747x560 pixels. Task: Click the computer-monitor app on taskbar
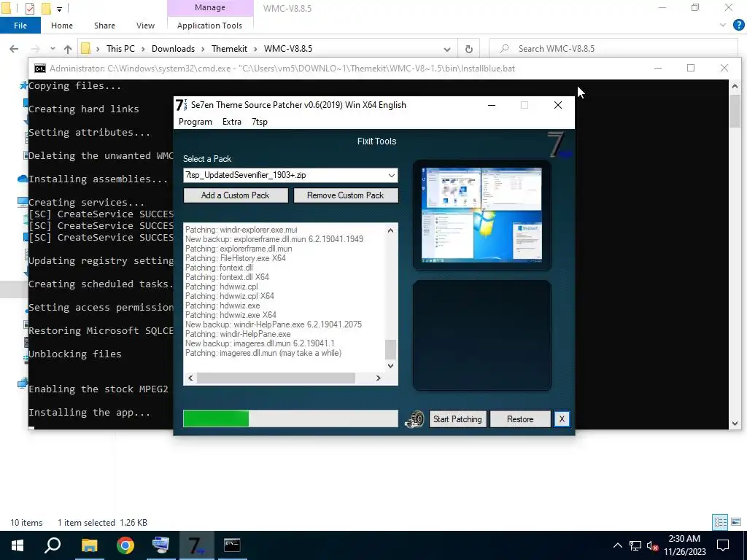coord(160,545)
